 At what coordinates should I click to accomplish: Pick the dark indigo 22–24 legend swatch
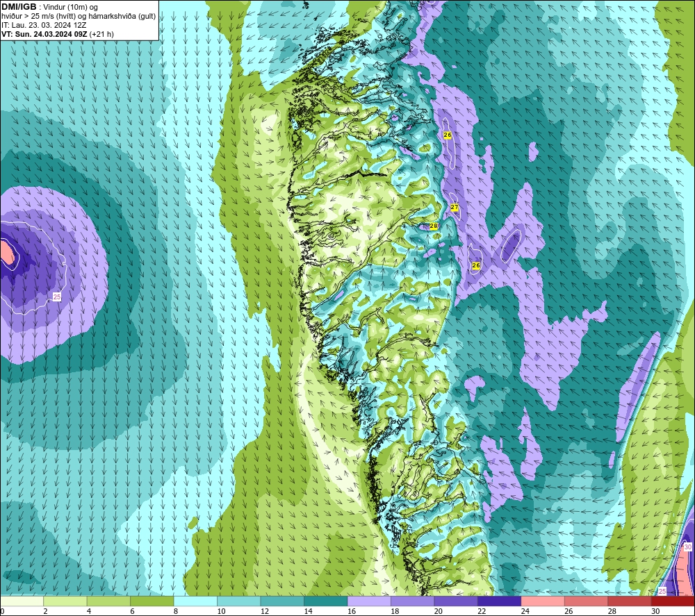pyautogui.click(x=500, y=601)
